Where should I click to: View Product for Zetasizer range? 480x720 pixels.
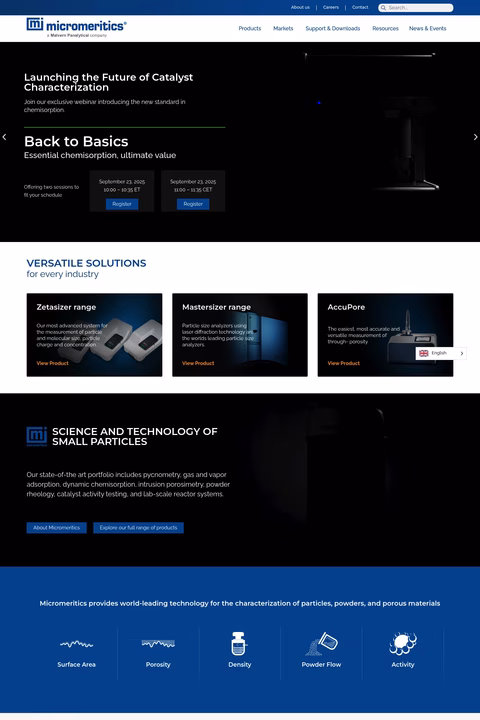52,363
